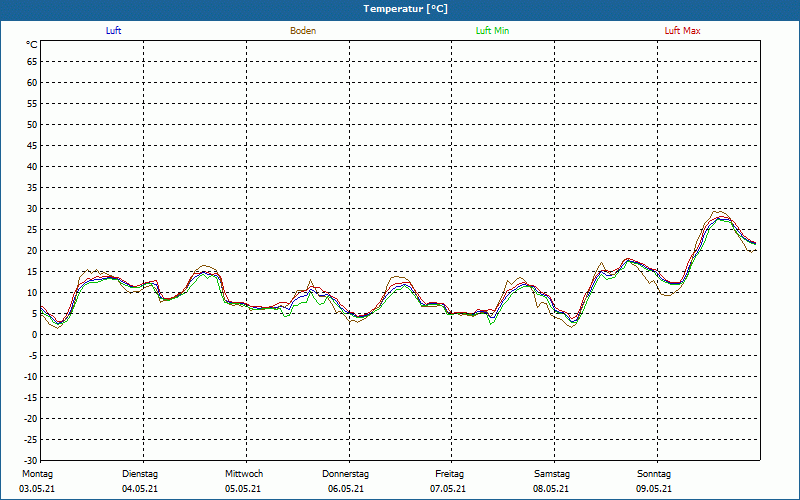Click the Freitag day label
800x500 pixels.
click(x=449, y=474)
